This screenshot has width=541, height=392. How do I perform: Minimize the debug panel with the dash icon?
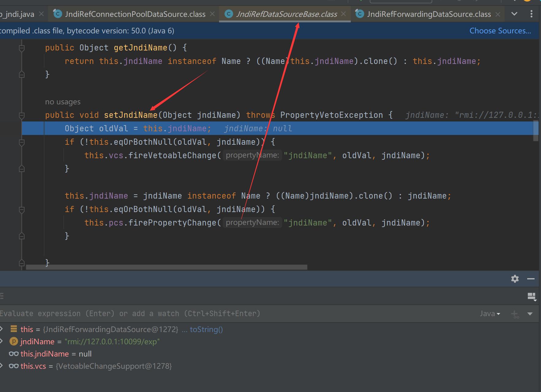531,279
